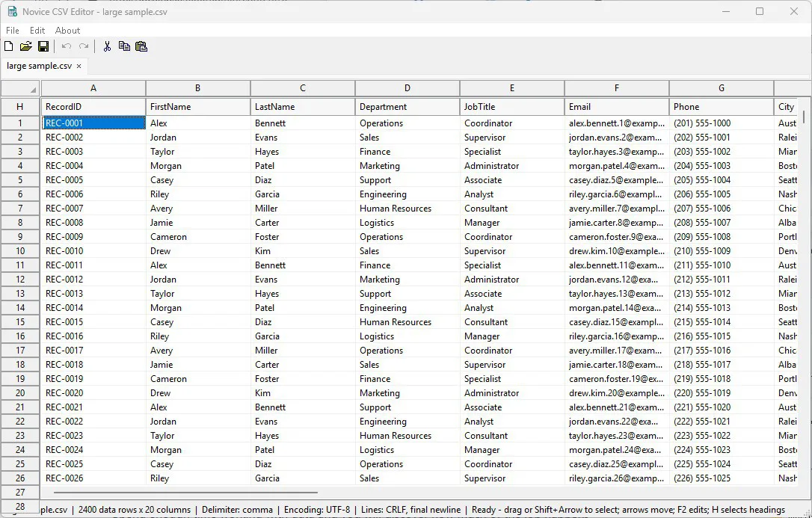Click the vertical scrollbar thumb
Image resolution: width=812 pixels, height=518 pixels.
coord(804,116)
